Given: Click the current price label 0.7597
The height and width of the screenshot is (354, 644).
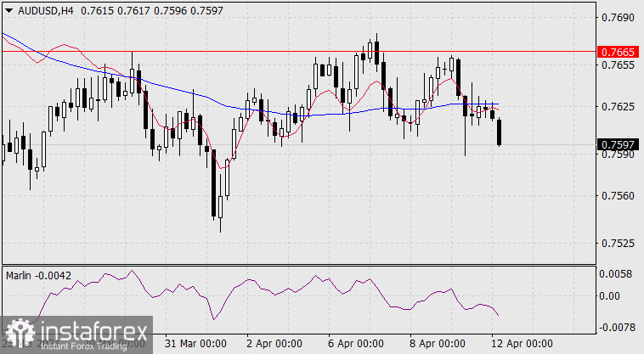Looking at the screenshot, I should click(x=619, y=145).
